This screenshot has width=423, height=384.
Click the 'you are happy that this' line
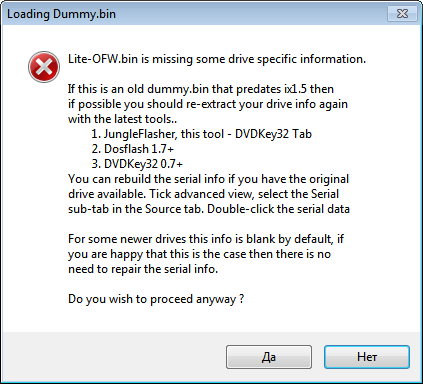point(199,254)
